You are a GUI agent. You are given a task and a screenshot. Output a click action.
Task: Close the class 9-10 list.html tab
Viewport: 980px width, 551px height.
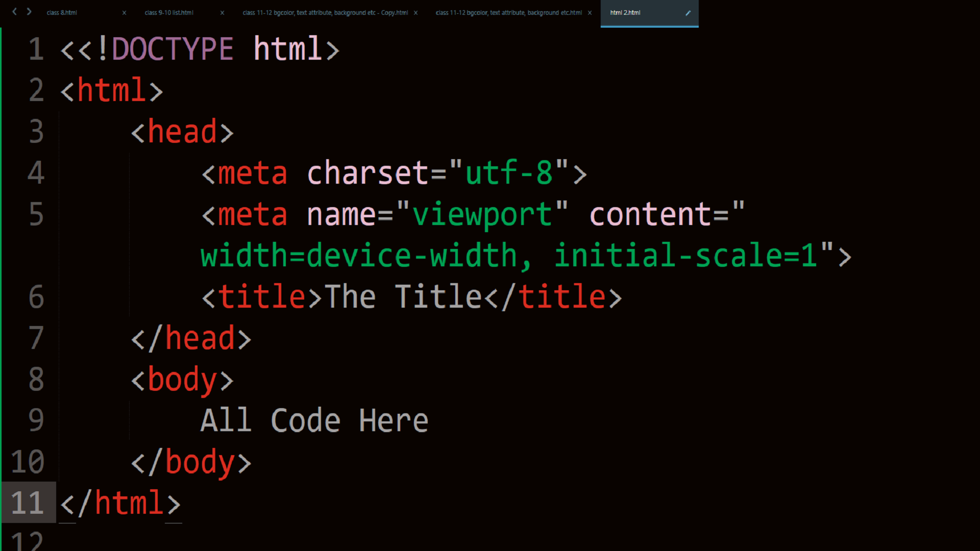click(222, 13)
